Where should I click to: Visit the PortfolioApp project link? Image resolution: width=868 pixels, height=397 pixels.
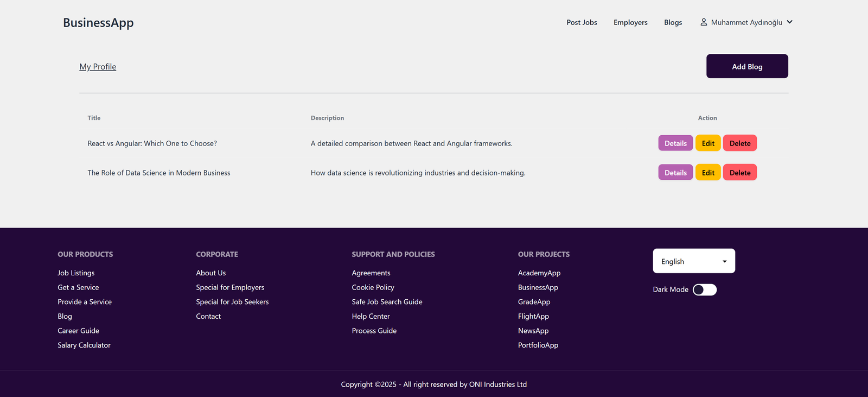point(538,345)
